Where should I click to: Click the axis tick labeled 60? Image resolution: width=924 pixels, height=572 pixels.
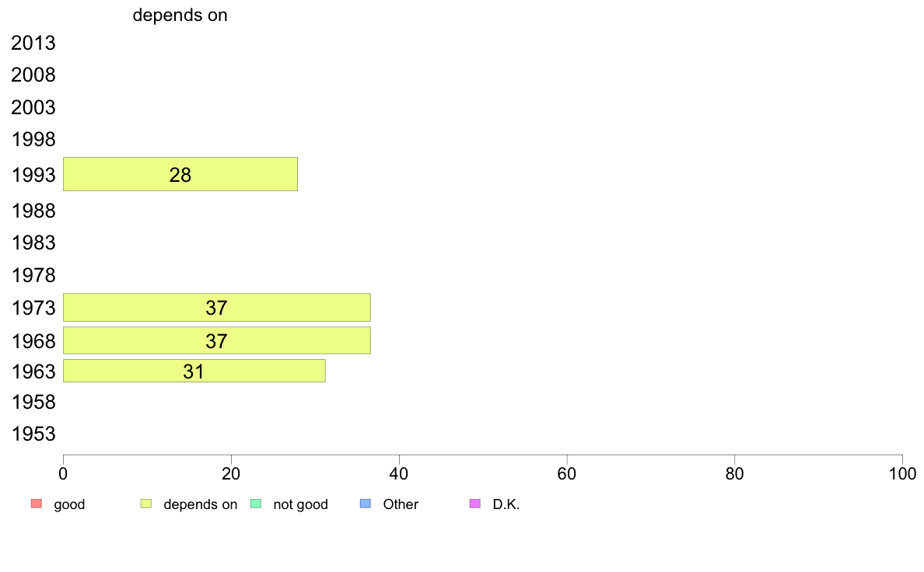pyautogui.click(x=567, y=473)
